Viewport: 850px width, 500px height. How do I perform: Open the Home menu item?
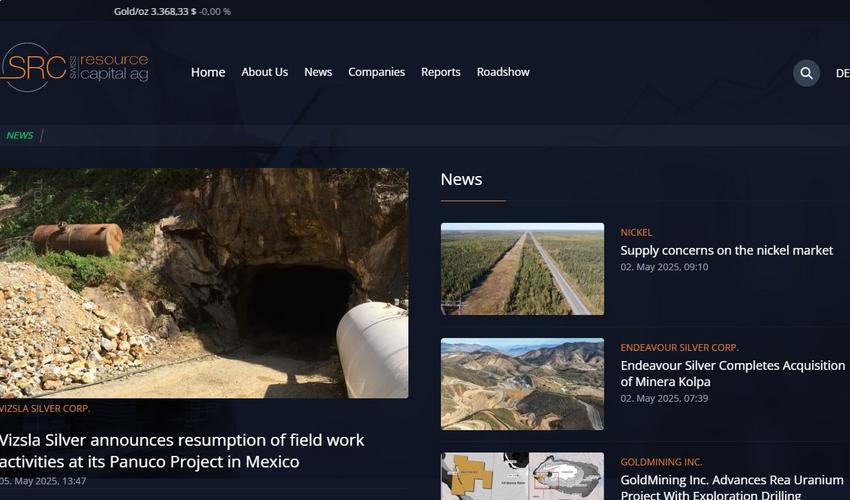pyautogui.click(x=208, y=72)
